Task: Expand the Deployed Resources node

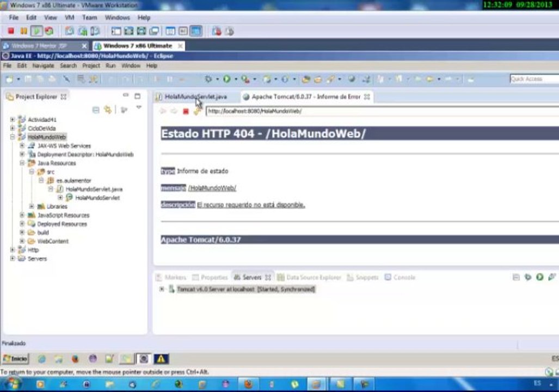Action: (22, 224)
